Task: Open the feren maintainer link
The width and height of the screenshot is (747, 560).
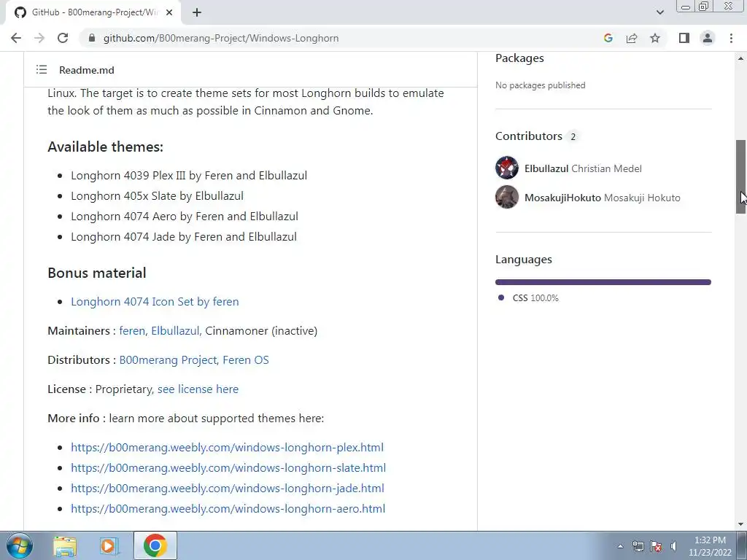Action: coord(132,331)
